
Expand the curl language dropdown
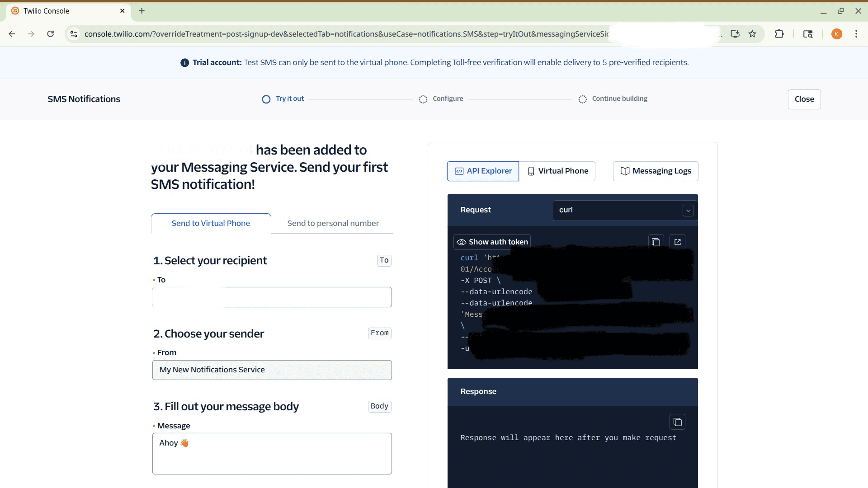(688, 211)
